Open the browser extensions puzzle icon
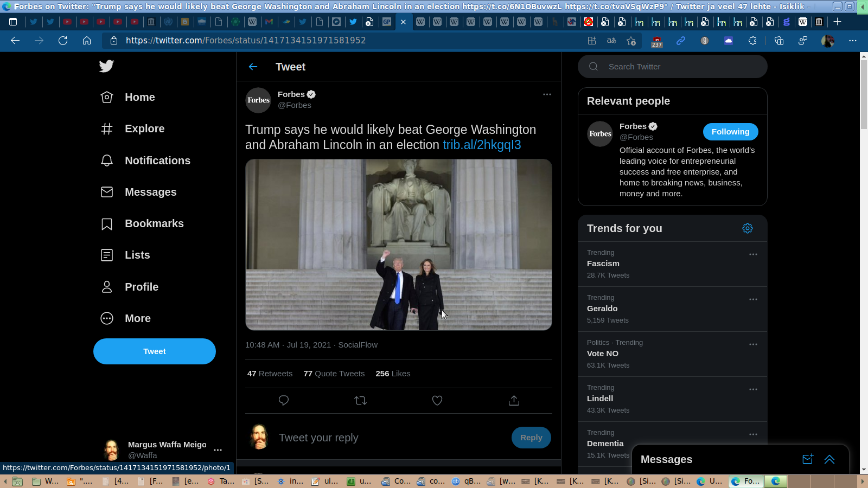This screenshot has height=488, width=868. click(752, 41)
